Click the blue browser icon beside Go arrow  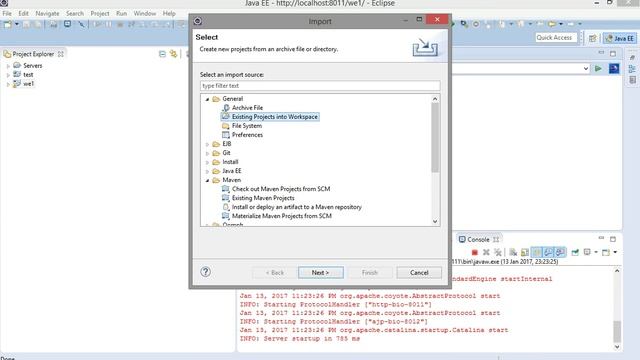(614, 69)
